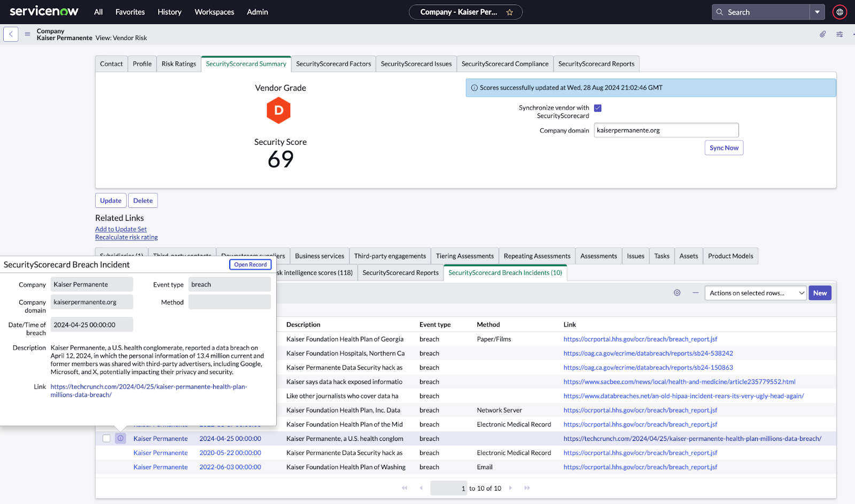Click Open Record in the popup
This screenshot has height=504, width=855.
[x=250, y=265]
